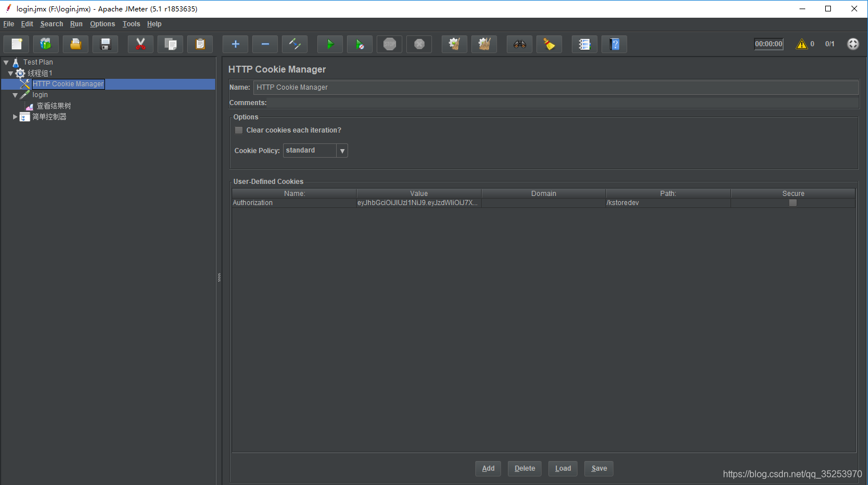Open the Function Helper dialog icon

tap(584, 44)
